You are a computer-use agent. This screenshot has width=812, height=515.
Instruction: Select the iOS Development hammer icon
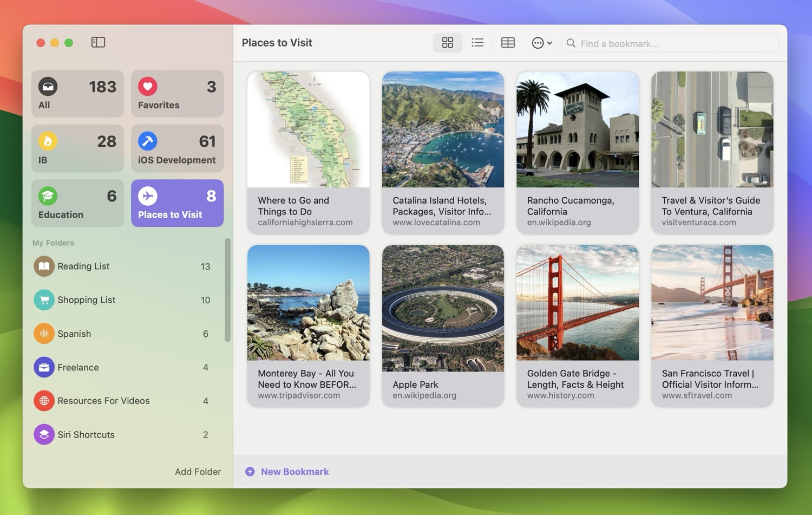148,141
